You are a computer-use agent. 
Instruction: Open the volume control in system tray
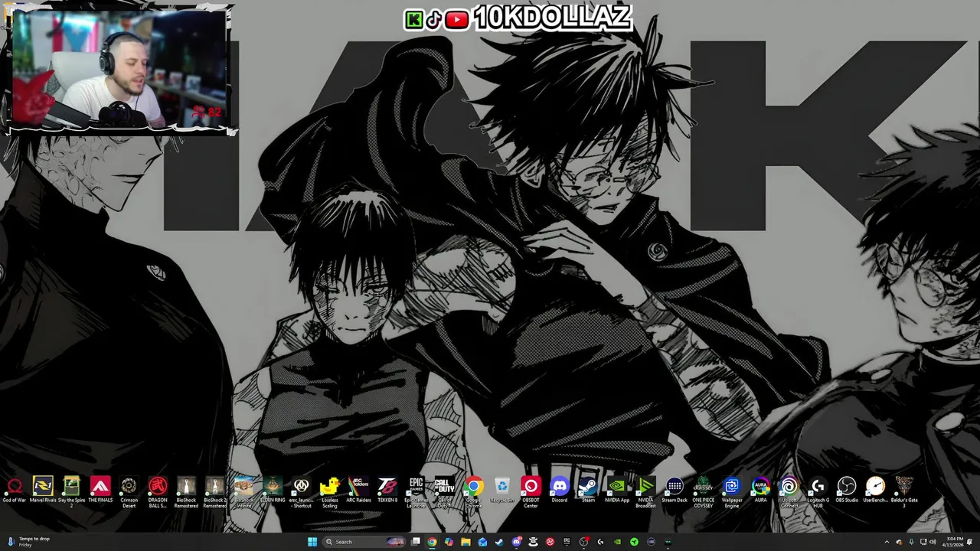coord(933,542)
